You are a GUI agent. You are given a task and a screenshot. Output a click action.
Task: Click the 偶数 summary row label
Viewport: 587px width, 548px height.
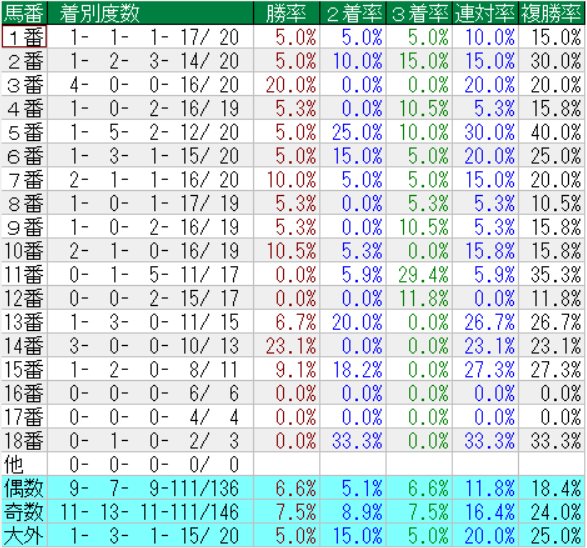[x=24, y=488]
